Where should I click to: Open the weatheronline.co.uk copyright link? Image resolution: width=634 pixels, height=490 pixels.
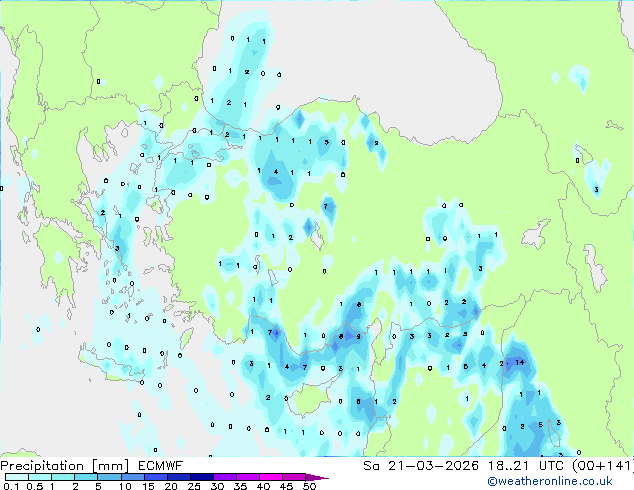click(550, 481)
